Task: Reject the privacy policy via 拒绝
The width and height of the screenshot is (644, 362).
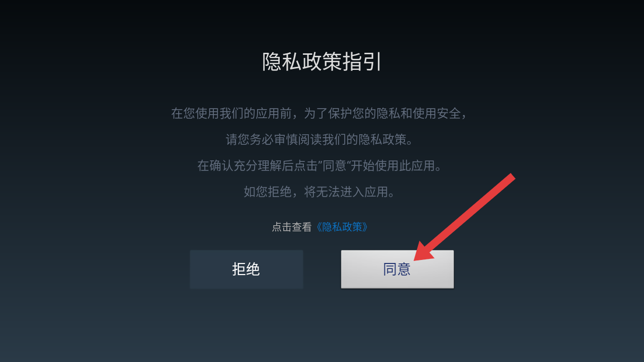Action: point(246,269)
